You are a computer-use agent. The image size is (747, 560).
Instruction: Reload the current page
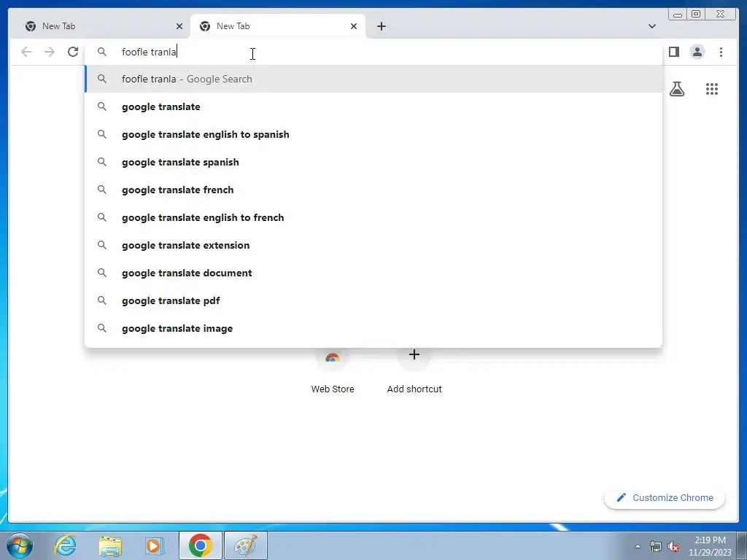coord(73,52)
